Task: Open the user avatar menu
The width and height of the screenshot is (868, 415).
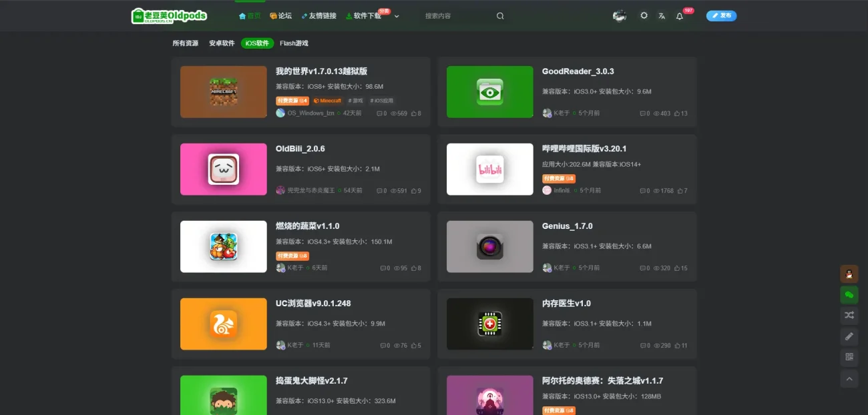Action: click(620, 15)
